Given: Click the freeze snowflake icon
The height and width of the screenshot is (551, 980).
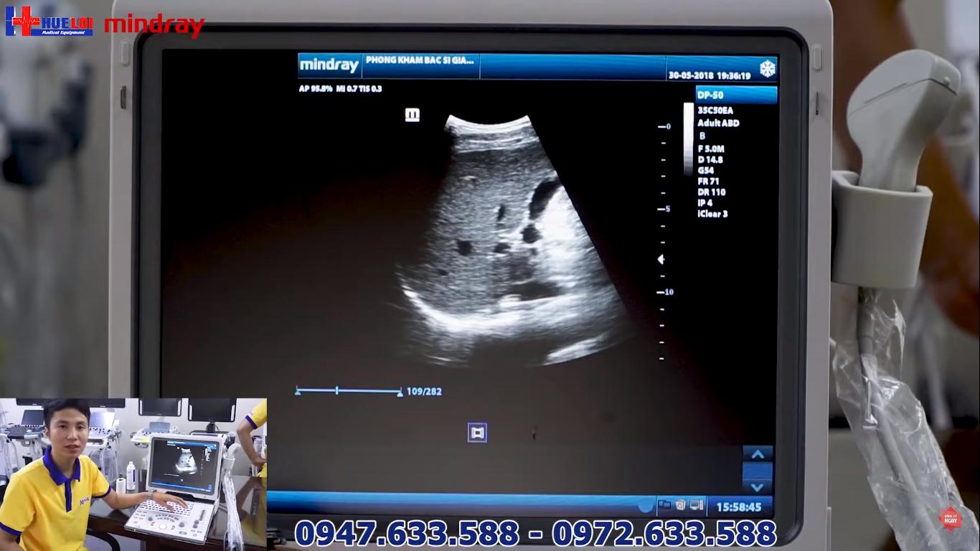Looking at the screenshot, I should pyautogui.click(x=767, y=69).
